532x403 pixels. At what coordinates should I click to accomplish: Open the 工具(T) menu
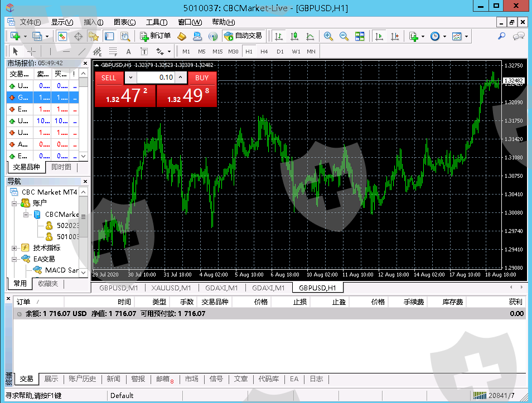[156, 22]
